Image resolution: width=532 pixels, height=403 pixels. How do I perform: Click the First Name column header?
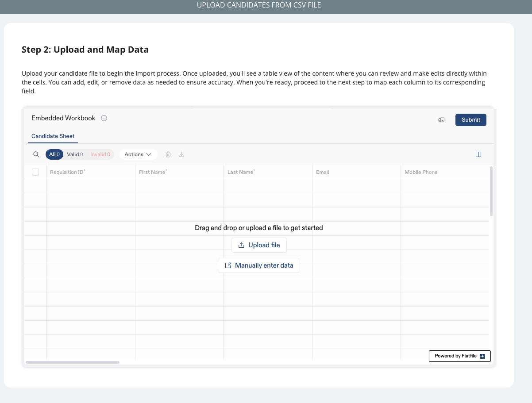(179, 172)
